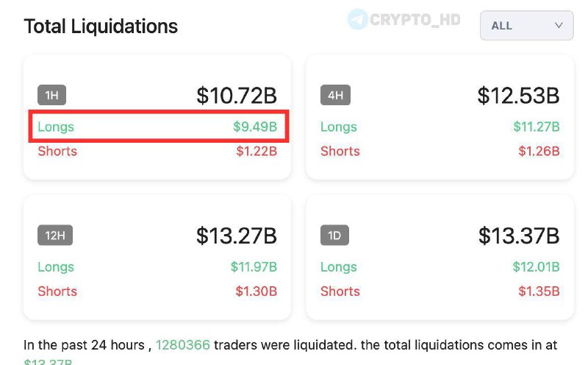Click the Telegram logo icon in watermark
This screenshot has height=365, width=588.
click(x=358, y=19)
